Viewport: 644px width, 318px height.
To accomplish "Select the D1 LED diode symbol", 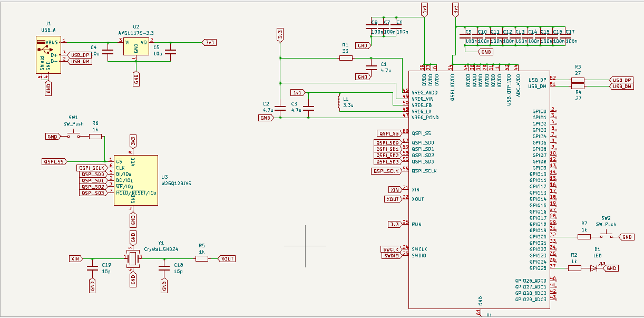I will point(595,268).
